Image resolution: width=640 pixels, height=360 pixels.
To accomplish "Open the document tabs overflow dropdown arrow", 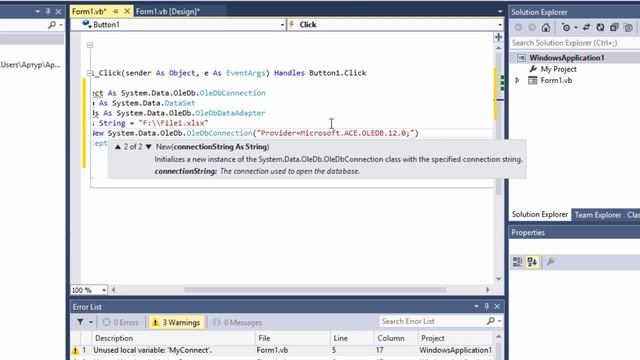I will tap(500, 11).
